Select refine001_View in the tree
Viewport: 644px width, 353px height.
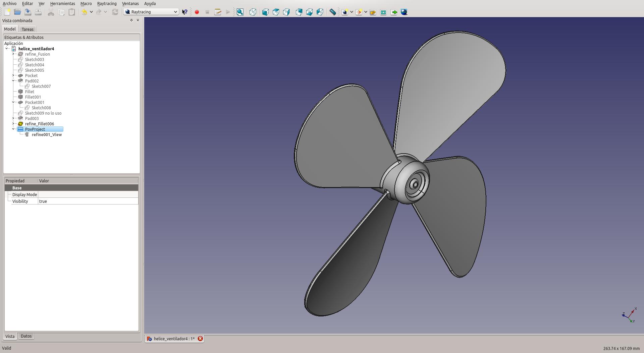pyautogui.click(x=47, y=134)
